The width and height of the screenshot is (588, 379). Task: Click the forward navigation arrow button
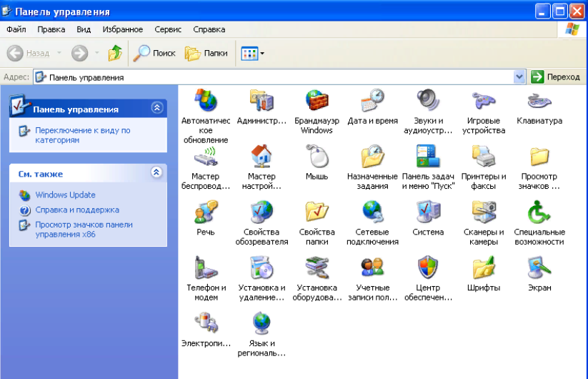79,54
